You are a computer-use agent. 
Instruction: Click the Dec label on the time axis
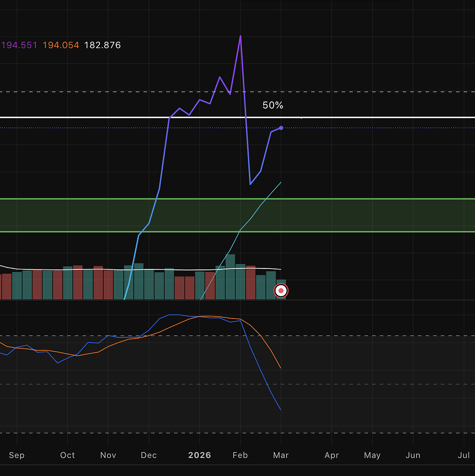pos(149,455)
